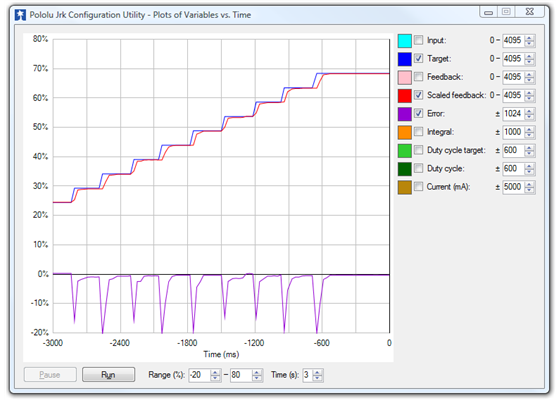Enable the Integral plot checkbox

[418, 132]
